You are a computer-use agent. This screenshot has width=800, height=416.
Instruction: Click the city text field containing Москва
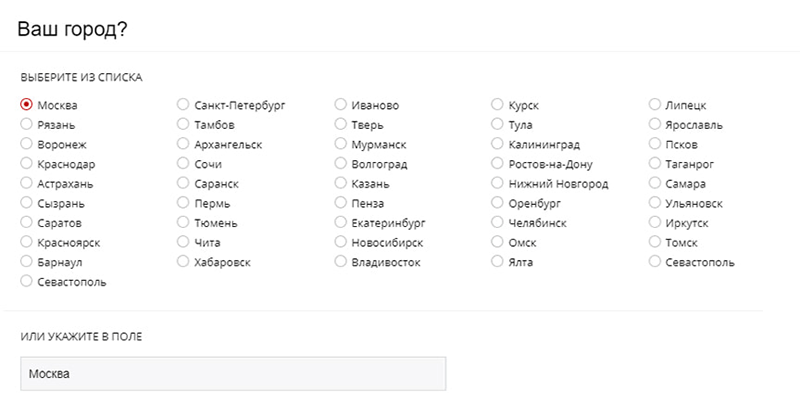pyautogui.click(x=233, y=374)
